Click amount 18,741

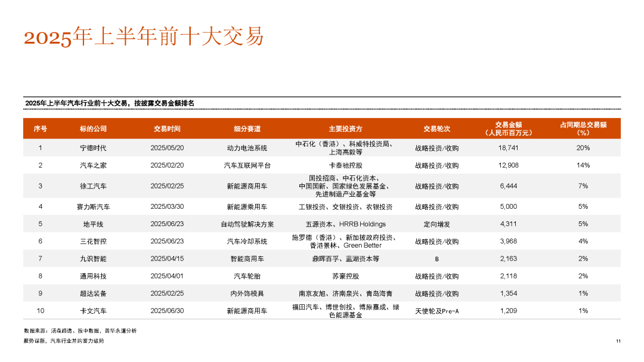[509, 148]
